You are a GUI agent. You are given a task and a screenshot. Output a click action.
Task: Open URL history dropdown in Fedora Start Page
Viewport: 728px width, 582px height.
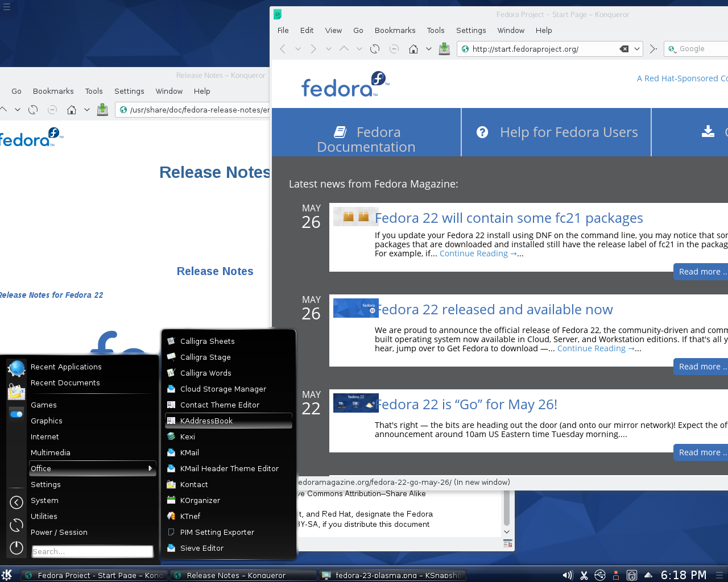(x=637, y=49)
